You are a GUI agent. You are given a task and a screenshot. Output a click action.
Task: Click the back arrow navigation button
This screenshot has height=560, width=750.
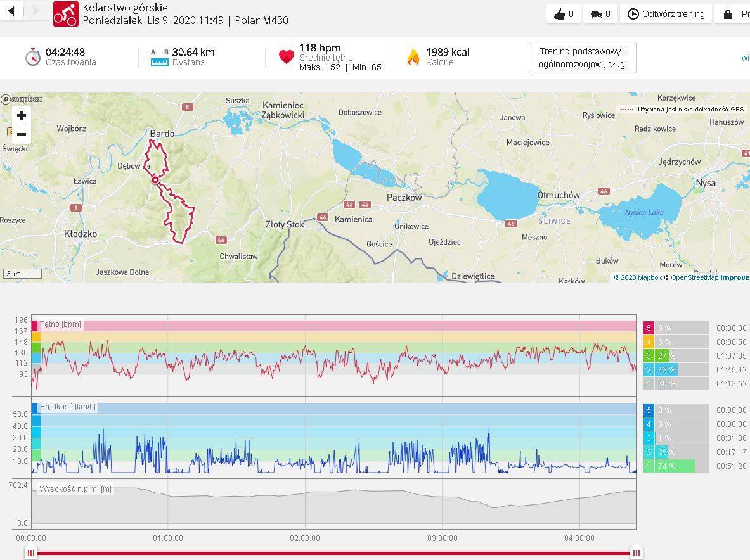(11, 11)
